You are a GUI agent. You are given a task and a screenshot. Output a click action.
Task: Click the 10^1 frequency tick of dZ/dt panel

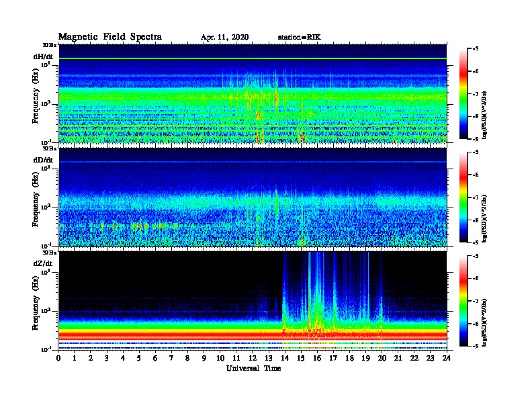coord(46,272)
